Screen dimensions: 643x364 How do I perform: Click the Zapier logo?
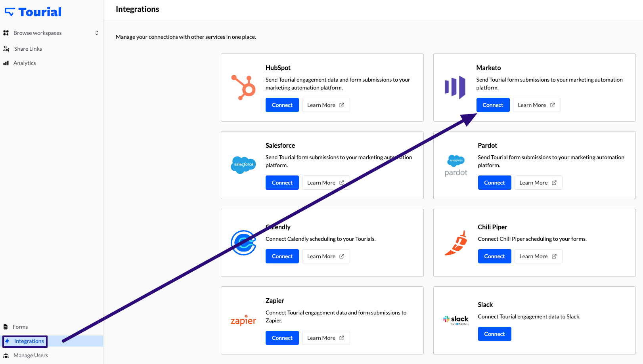(x=243, y=320)
